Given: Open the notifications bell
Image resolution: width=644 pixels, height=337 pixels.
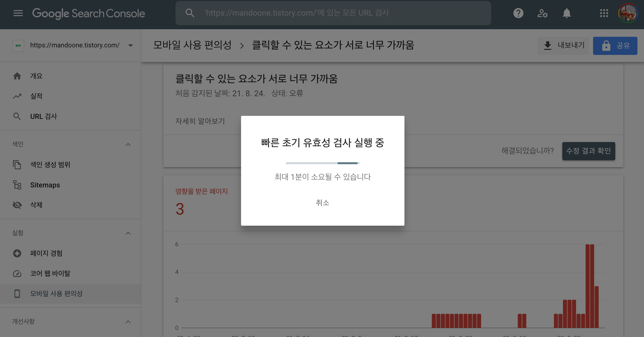Looking at the screenshot, I should pos(567,13).
